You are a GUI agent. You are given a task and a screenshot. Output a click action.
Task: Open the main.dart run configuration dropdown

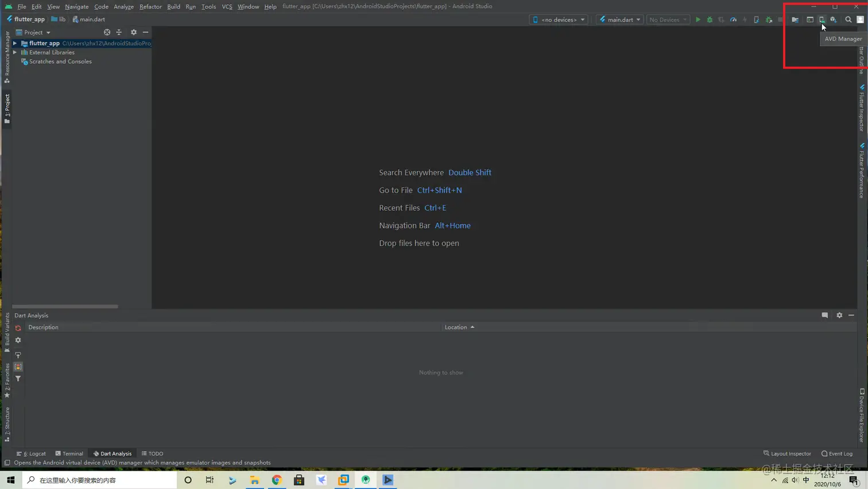619,19
